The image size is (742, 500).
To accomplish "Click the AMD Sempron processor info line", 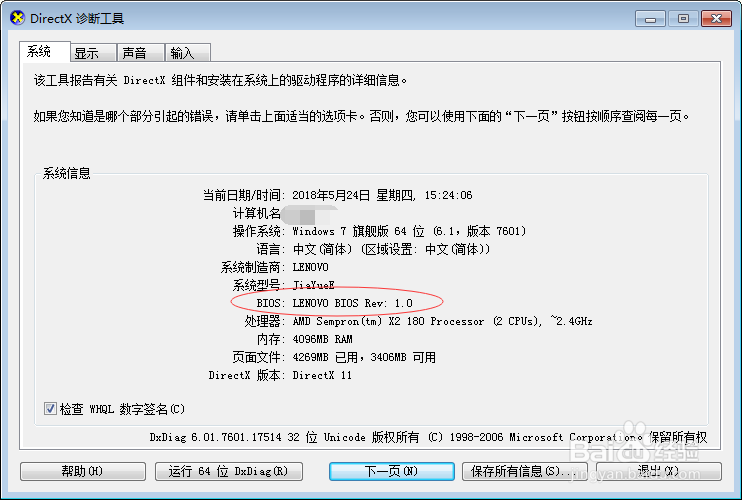I will click(x=442, y=321).
